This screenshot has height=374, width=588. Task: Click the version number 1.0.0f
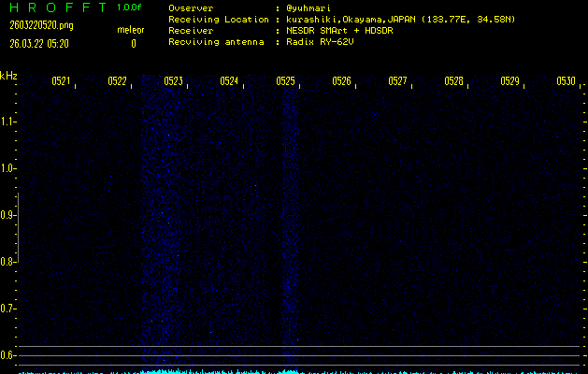129,7
